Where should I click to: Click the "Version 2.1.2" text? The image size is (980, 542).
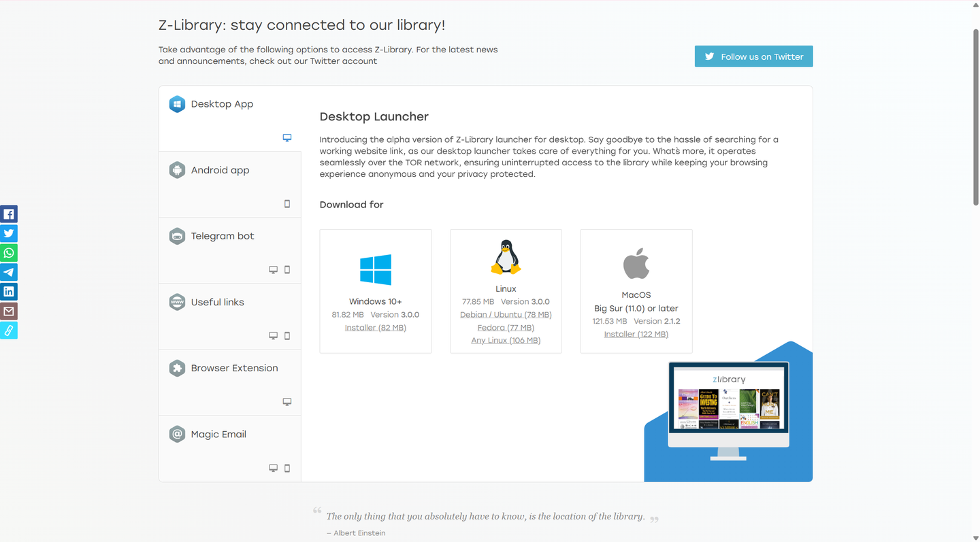[657, 322]
